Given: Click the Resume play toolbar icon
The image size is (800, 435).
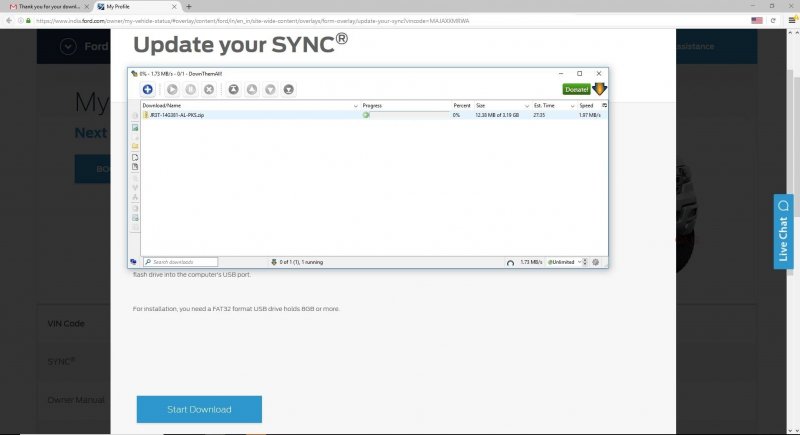Looking at the screenshot, I should tap(172, 89).
